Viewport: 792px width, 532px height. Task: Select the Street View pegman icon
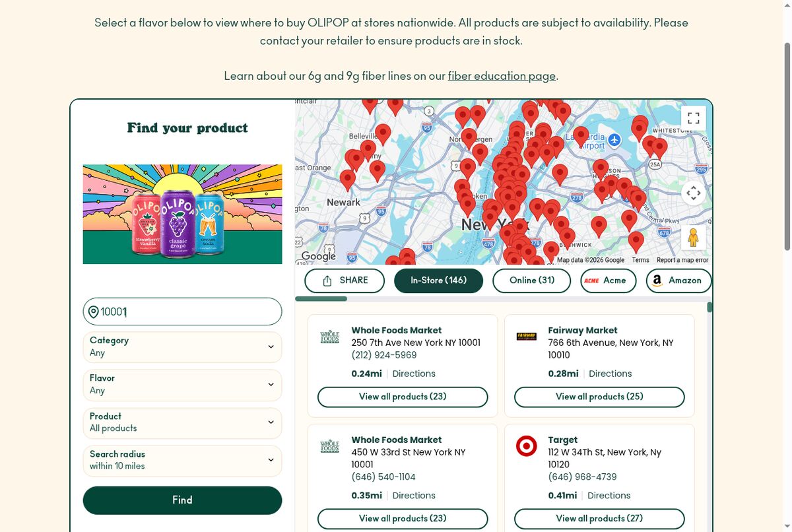(x=693, y=238)
